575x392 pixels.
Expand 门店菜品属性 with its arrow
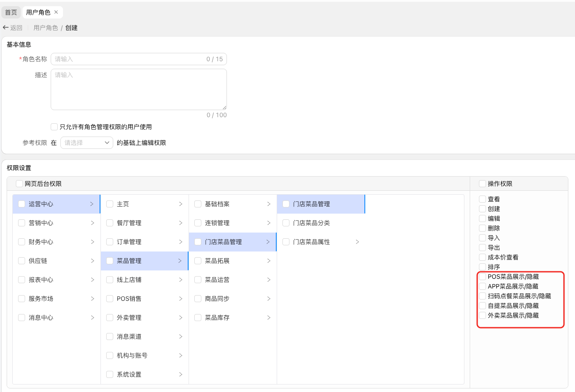pyautogui.click(x=357, y=242)
